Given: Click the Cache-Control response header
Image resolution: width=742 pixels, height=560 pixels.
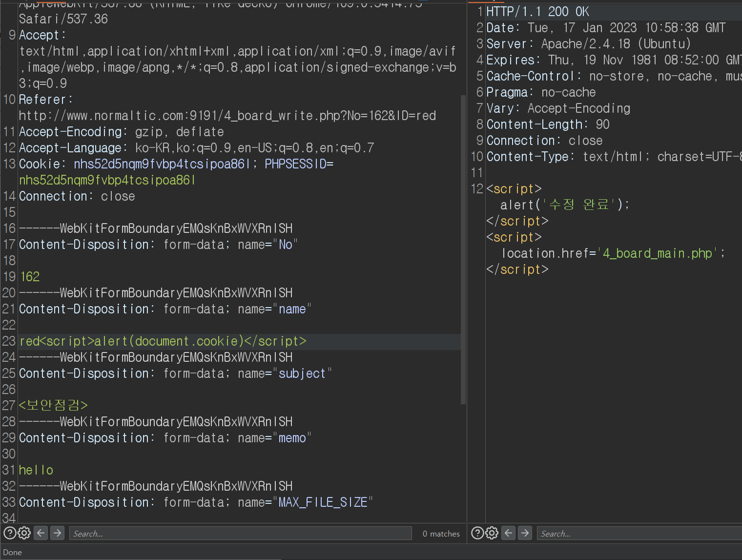Looking at the screenshot, I should point(614,76).
